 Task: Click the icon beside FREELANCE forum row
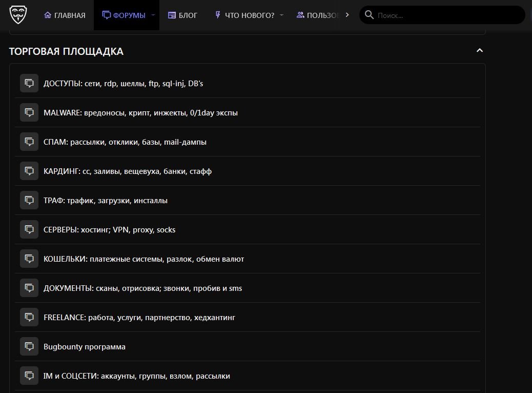[x=29, y=317]
